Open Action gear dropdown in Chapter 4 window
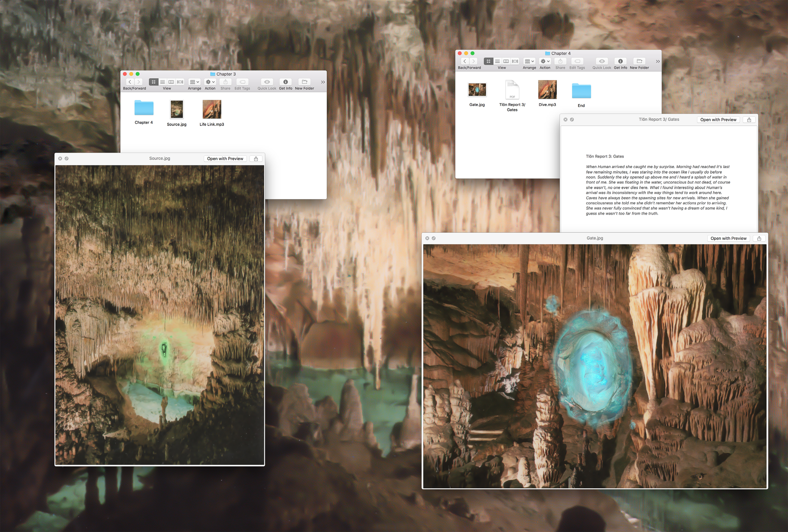Viewport: 788px width, 532px height. [545, 61]
